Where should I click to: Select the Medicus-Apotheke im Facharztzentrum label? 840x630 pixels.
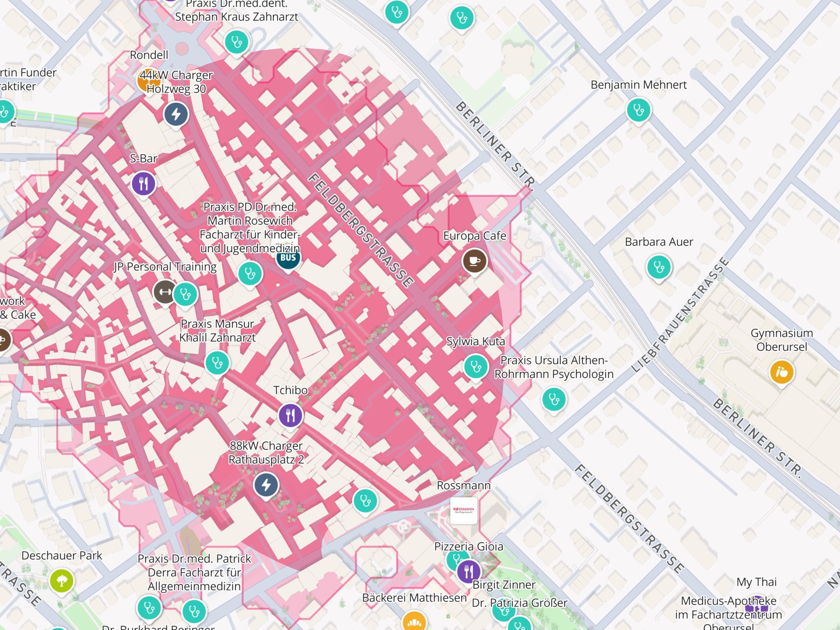click(728, 614)
